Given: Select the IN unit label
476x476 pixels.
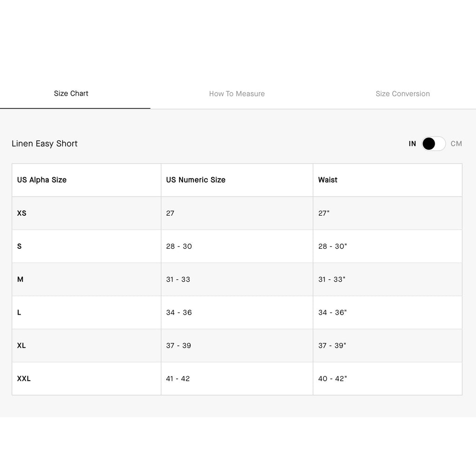Looking at the screenshot, I should (x=412, y=144).
